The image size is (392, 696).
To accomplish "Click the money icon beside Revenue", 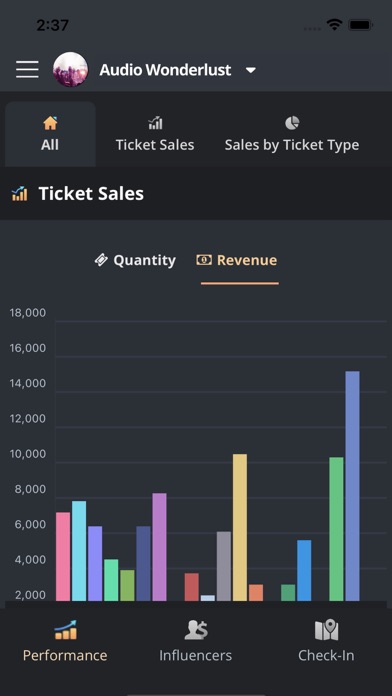I will click(x=204, y=260).
